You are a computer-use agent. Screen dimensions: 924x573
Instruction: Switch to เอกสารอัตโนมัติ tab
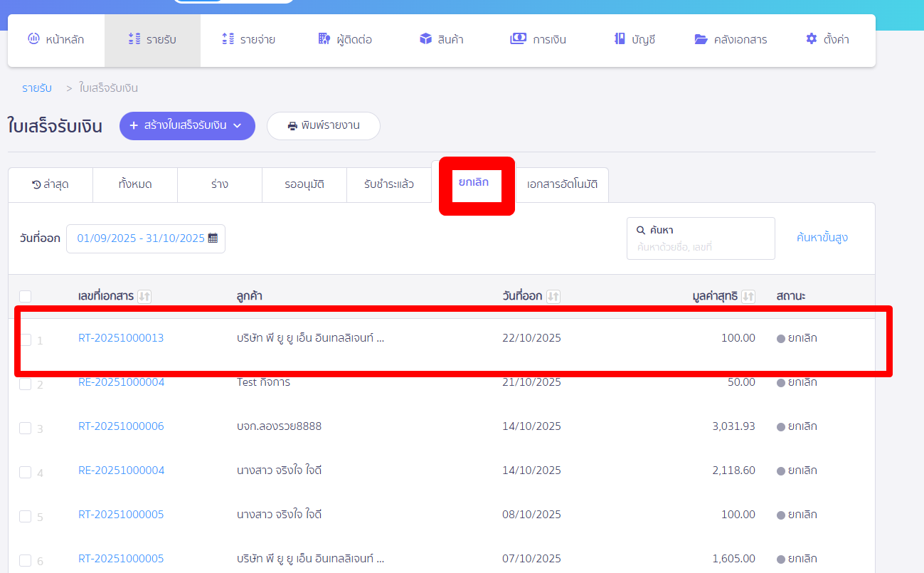click(x=562, y=185)
